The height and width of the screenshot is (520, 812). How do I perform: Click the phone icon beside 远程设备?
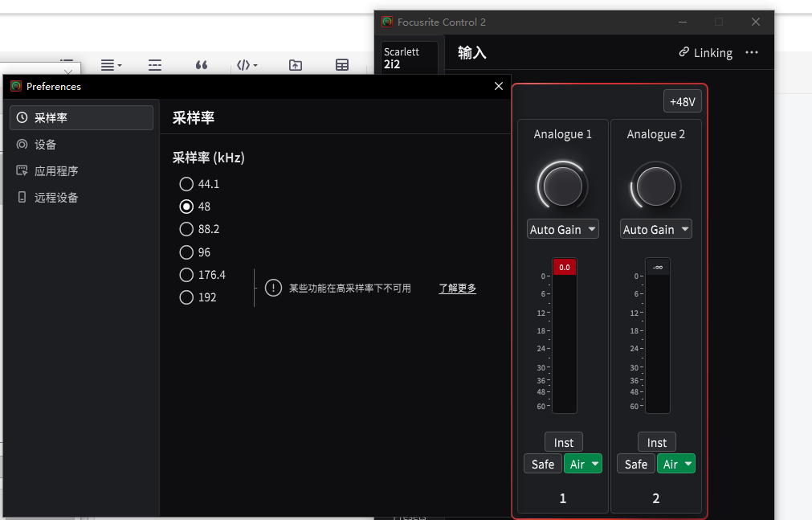22,197
